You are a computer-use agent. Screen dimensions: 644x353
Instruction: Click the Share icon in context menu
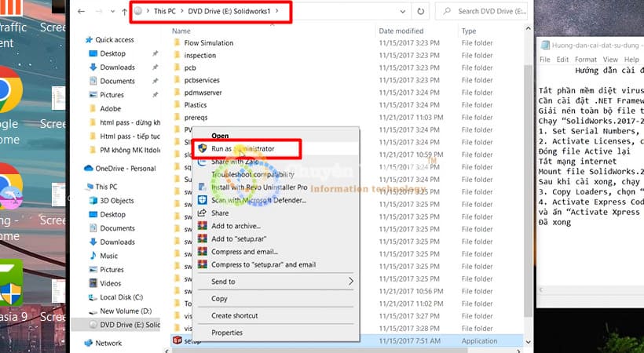202,213
